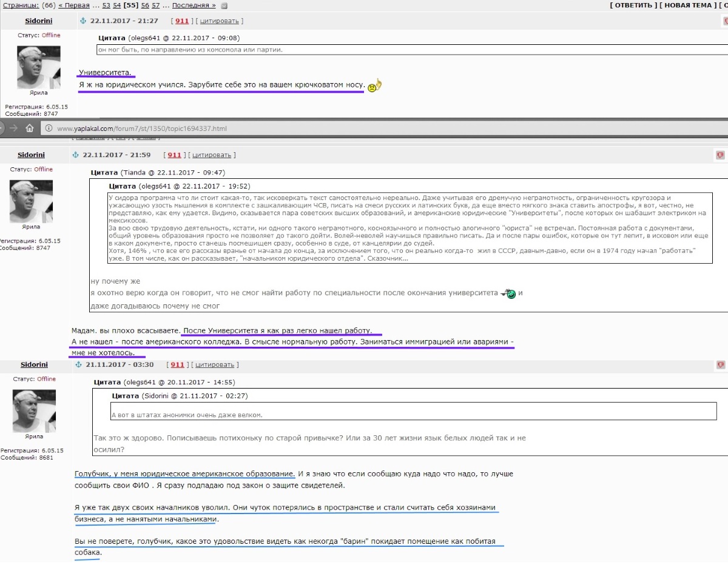Click the browser home icon

(x=29, y=128)
